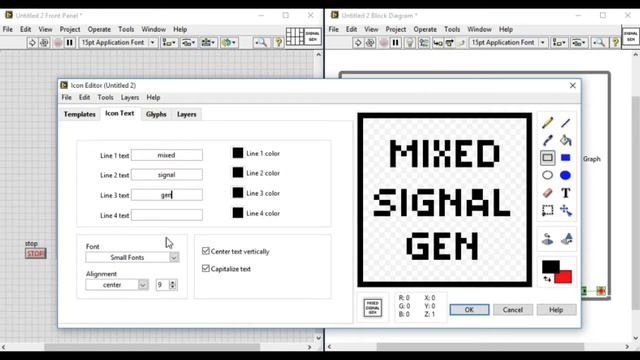Click Cancel in Icon Editor

[x=513, y=310]
